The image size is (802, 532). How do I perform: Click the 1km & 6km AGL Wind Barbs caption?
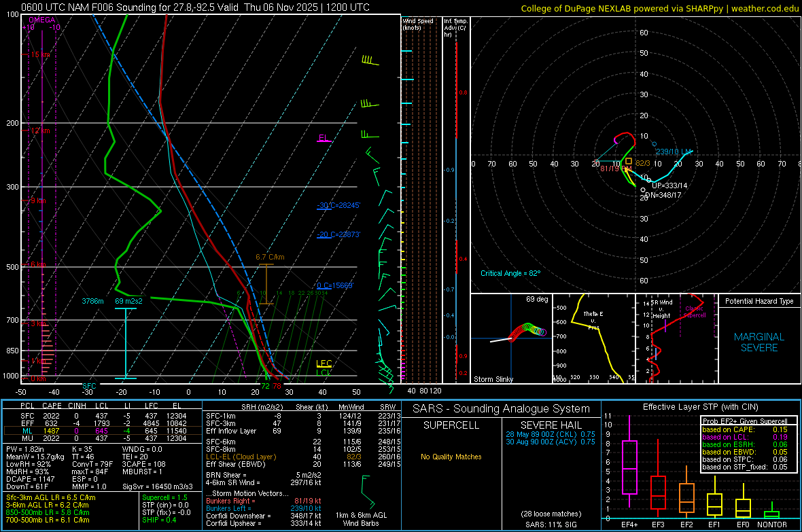(x=361, y=519)
